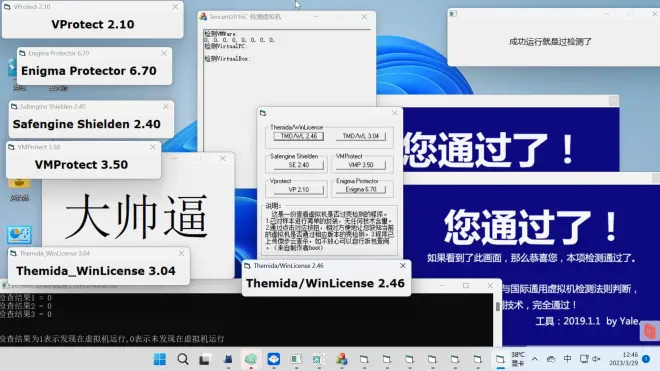Start the Enigma 6.70 check
This screenshot has width=660, height=371.
(360, 190)
